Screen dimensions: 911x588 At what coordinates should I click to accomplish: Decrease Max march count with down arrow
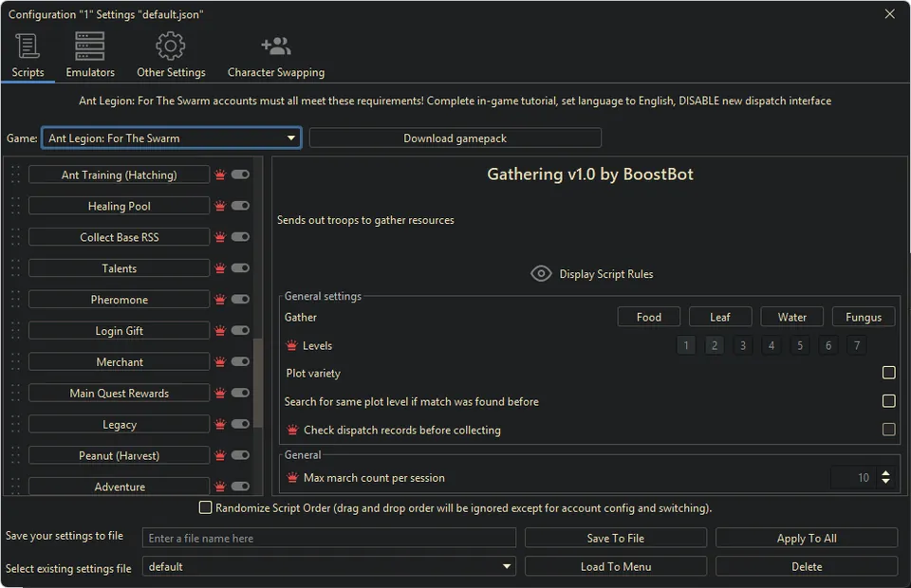pyautogui.click(x=885, y=482)
